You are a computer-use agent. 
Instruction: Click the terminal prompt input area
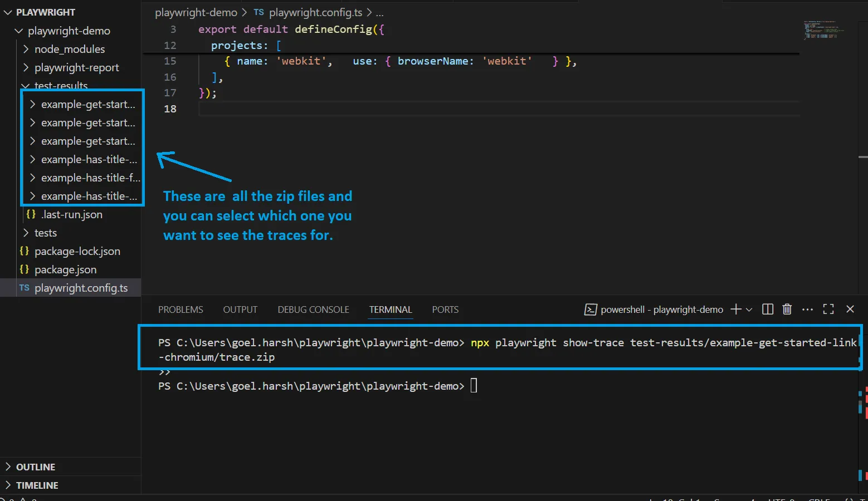[x=474, y=386]
